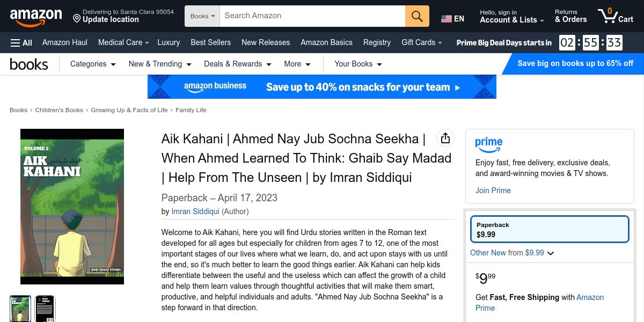Open the Best Sellers nav item
The width and height of the screenshot is (644, 322).
(x=210, y=42)
